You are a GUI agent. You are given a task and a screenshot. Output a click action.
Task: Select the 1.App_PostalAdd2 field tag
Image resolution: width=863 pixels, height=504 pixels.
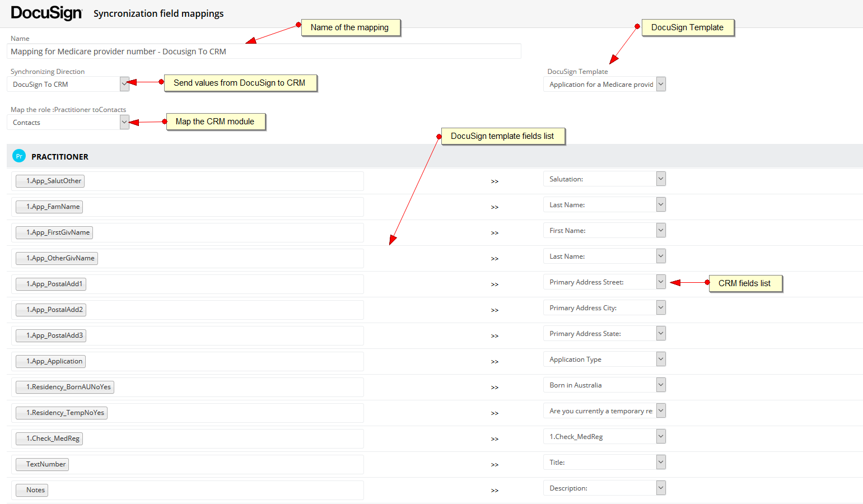click(x=51, y=310)
